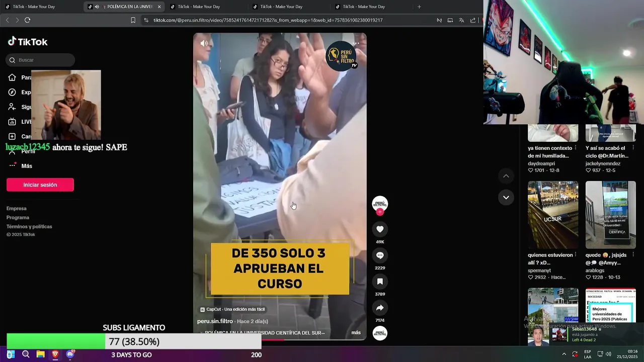Share the video via arrow icon
The height and width of the screenshot is (362, 644).
point(380,308)
